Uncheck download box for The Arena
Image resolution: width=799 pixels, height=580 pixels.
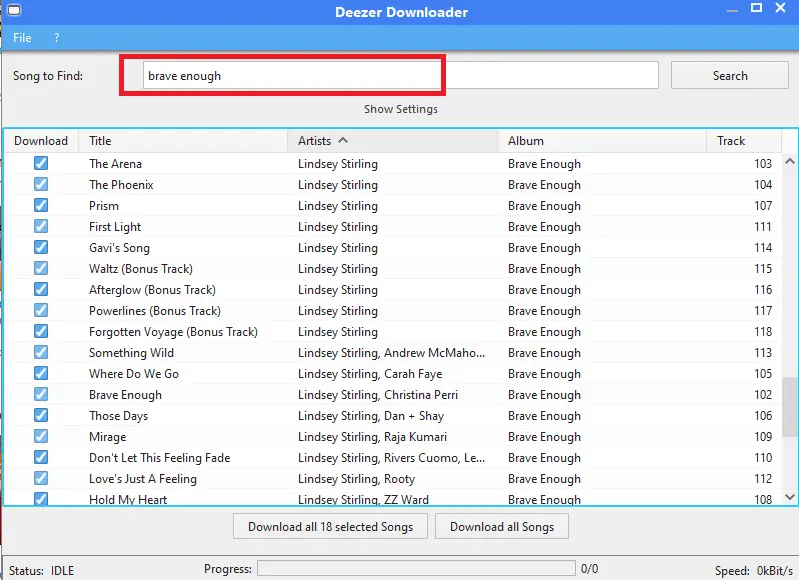click(x=41, y=163)
